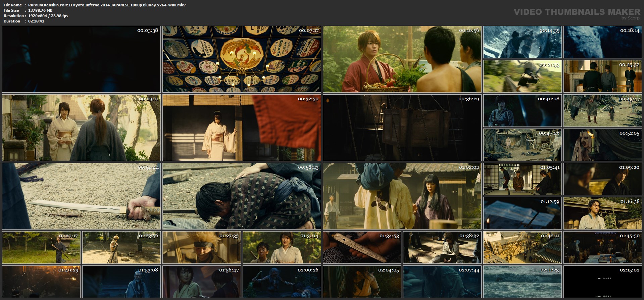644x300 pixels.
Task: Select the thumbnail stamped 01:53:08
Action: (121, 282)
